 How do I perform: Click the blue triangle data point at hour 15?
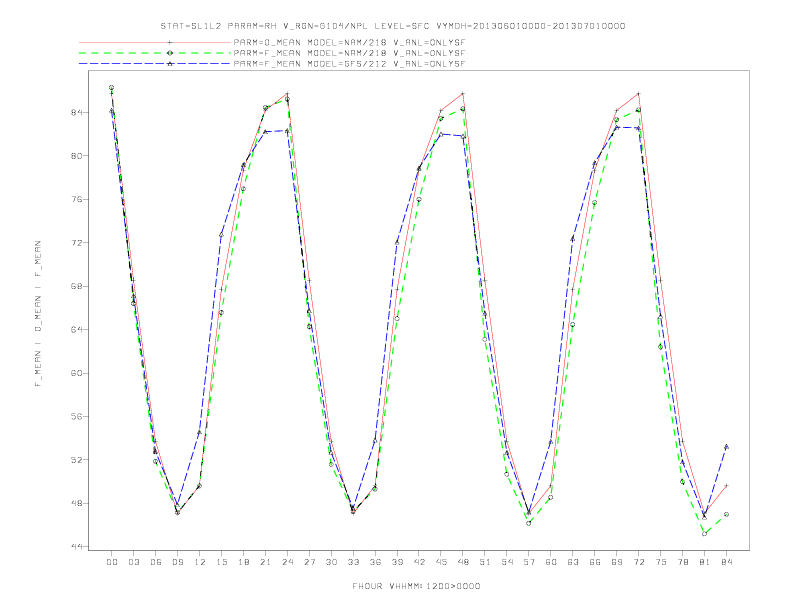221,235
